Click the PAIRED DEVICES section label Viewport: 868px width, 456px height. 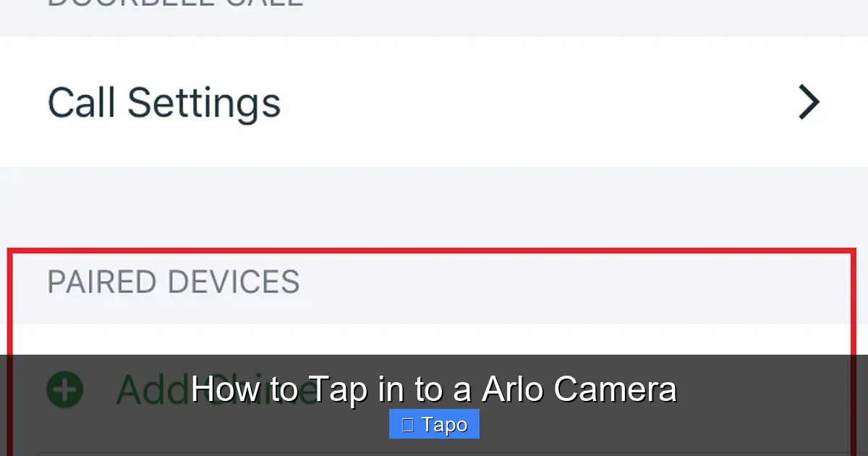174,282
